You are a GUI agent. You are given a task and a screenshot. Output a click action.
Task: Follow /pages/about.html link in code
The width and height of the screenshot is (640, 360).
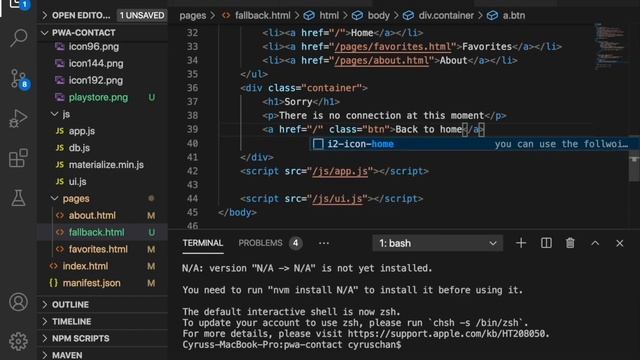[x=382, y=60]
